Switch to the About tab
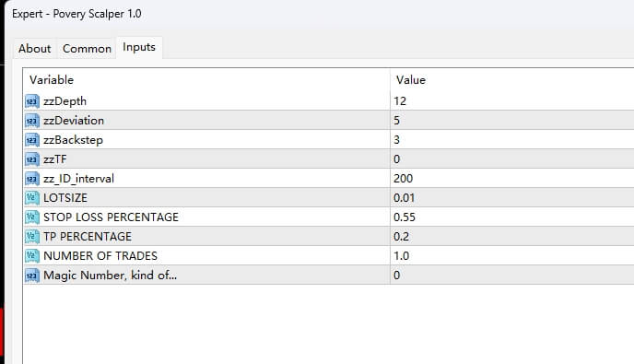Screen dimensions: 634x364 click(35, 49)
